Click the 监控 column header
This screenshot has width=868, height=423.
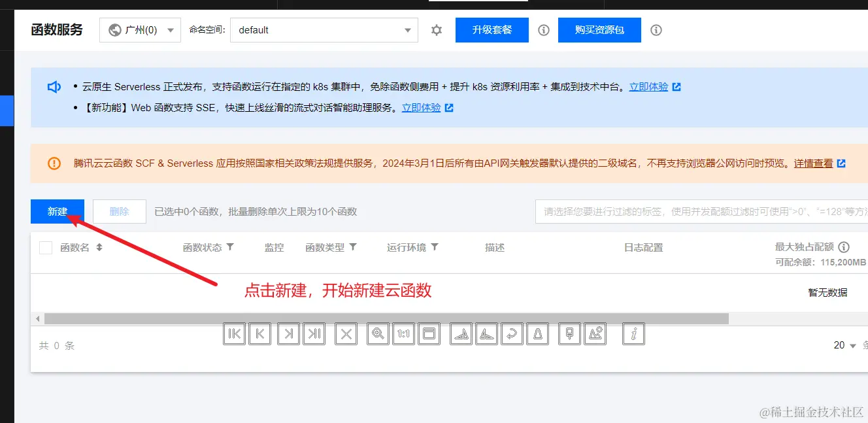pos(275,247)
